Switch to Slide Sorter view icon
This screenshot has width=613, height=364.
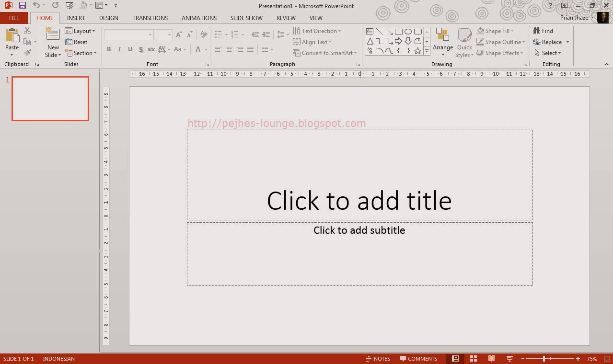tap(473, 358)
